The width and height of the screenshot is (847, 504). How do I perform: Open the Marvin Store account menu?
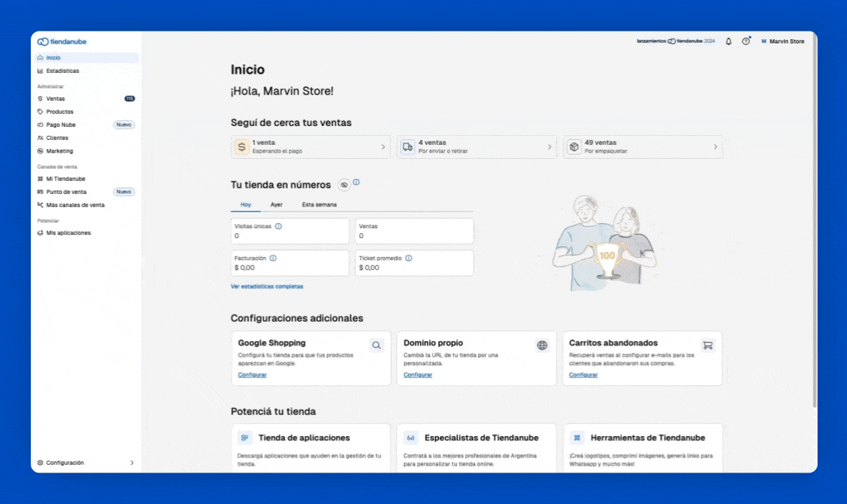click(x=783, y=41)
